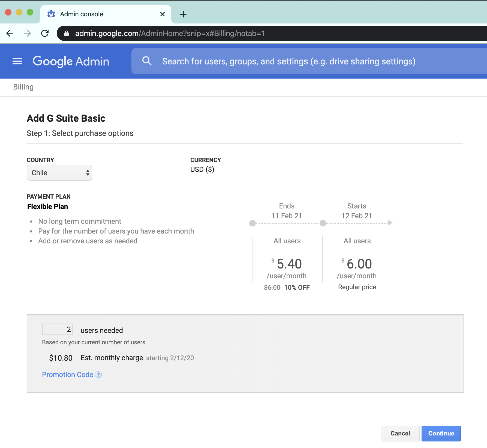The image size is (487, 448).
Task: Click the 6.00 regular price
Action: pos(359,264)
